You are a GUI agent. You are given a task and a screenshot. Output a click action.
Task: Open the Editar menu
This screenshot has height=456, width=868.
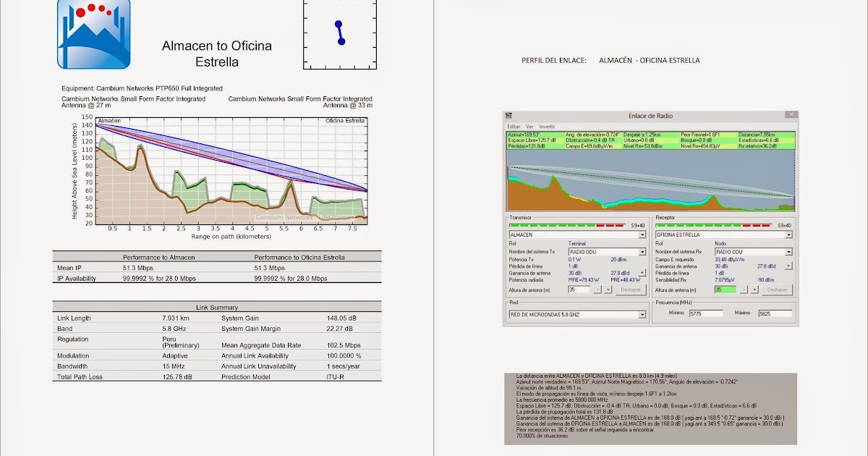point(514,126)
